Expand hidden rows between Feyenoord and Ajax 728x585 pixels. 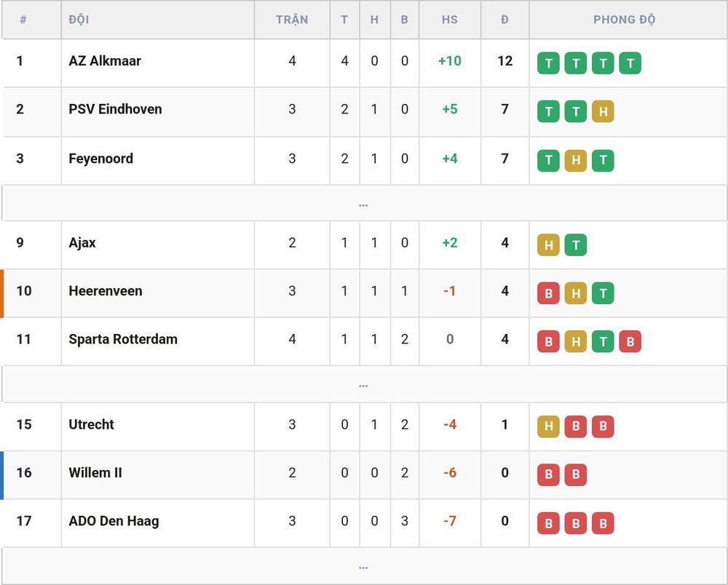[364, 203]
